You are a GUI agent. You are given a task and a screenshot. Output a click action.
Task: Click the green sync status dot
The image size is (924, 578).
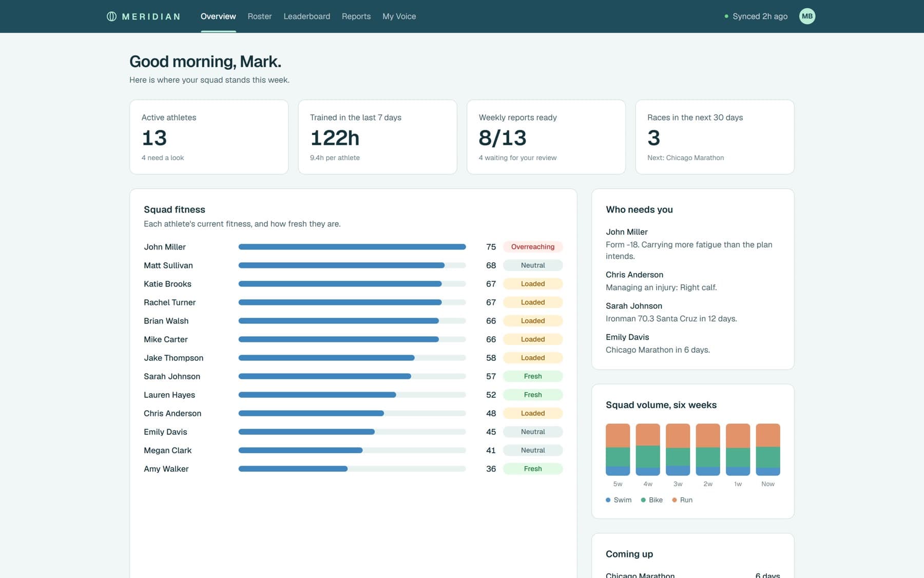(726, 16)
